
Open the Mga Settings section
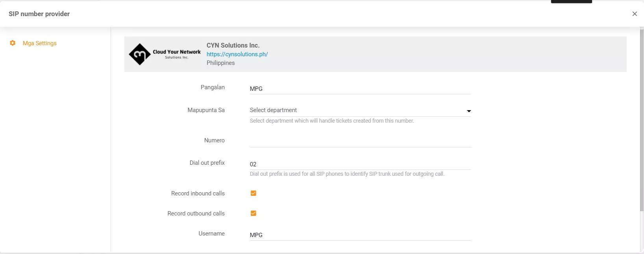[39, 43]
